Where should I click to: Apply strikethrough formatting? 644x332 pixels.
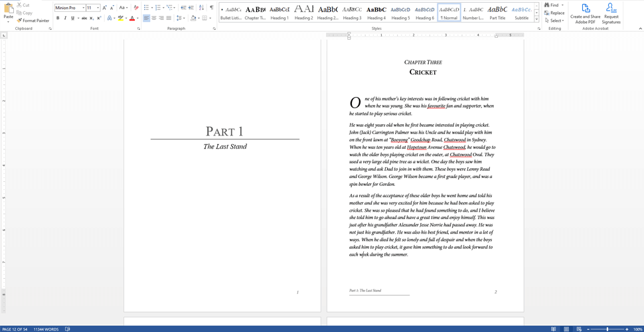point(84,18)
